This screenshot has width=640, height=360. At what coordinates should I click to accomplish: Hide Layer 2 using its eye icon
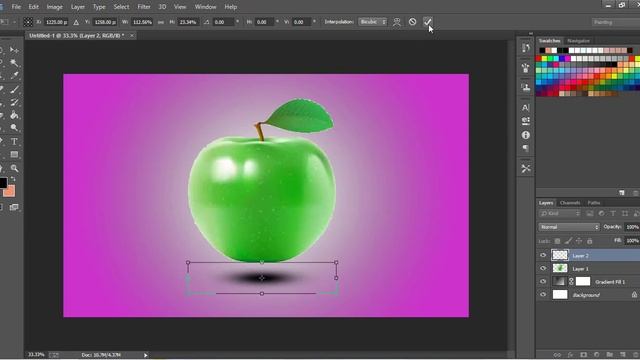pos(543,256)
